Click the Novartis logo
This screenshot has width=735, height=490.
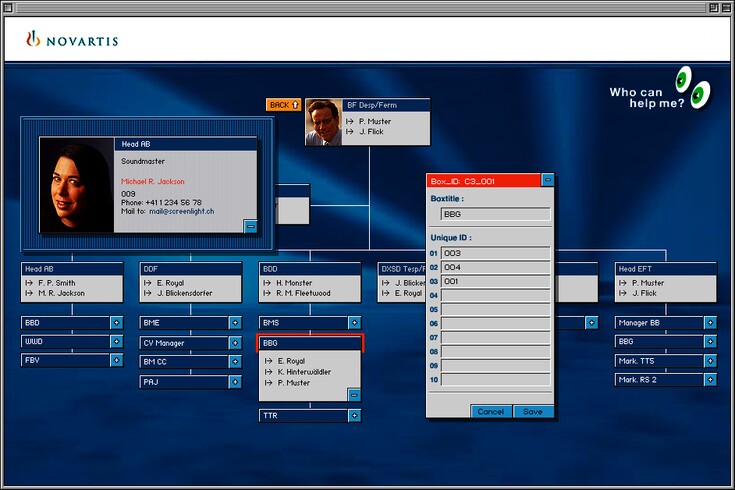[x=72, y=40]
